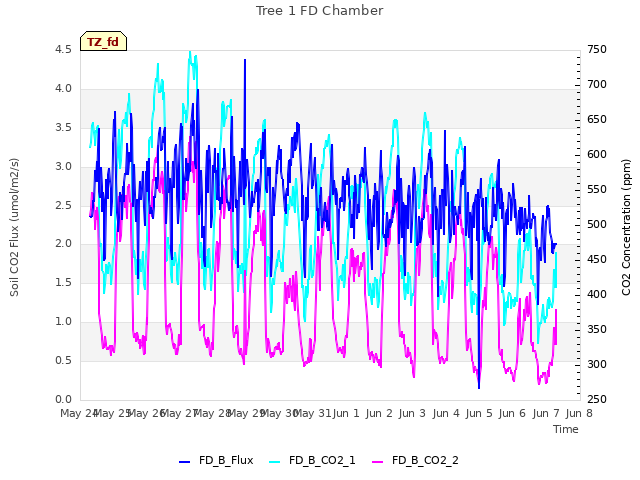Click the Jun 6 date tick

(x=512, y=413)
